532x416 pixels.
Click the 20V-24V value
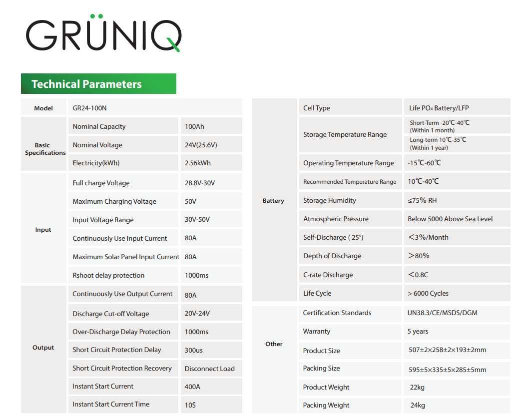point(197,313)
